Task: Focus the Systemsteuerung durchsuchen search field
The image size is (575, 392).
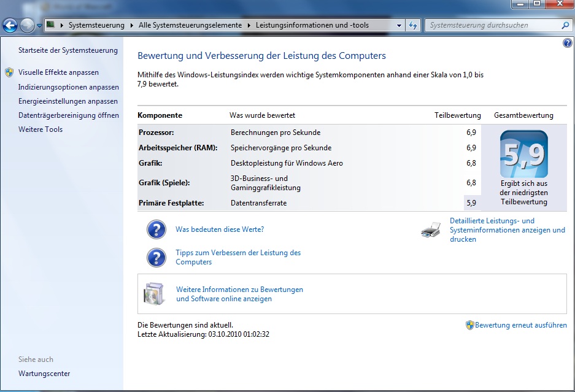Action: 493,25
